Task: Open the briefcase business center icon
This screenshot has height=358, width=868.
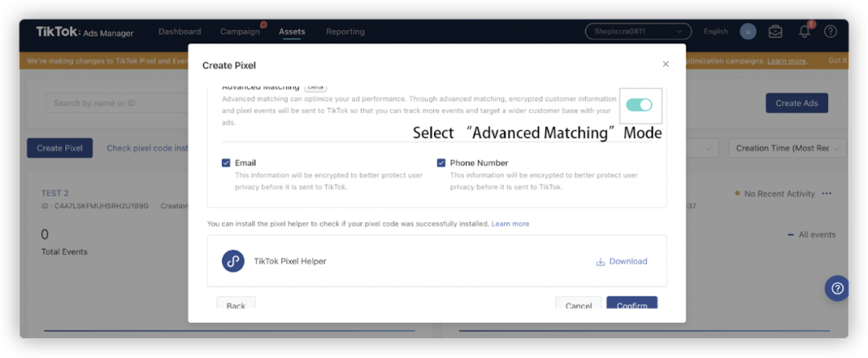Action: (x=775, y=31)
